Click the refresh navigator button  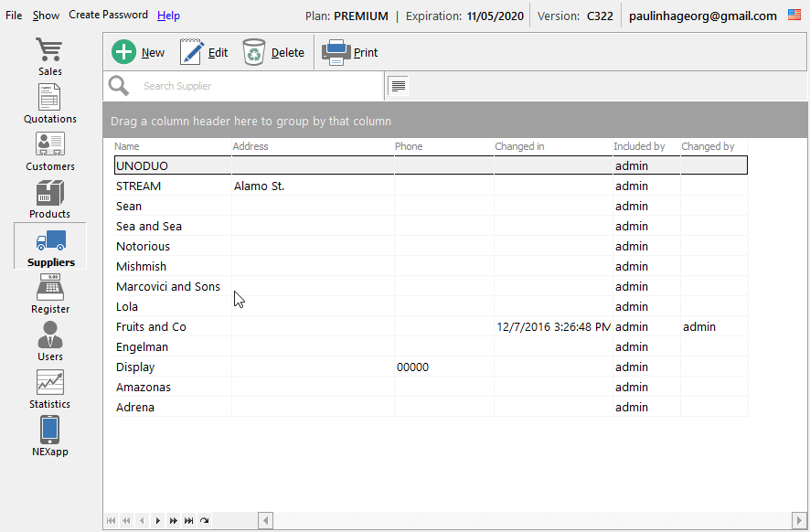(205, 520)
